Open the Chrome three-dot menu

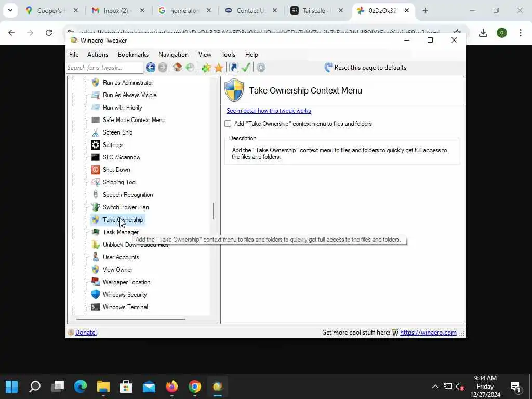pyautogui.click(x=521, y=33)
